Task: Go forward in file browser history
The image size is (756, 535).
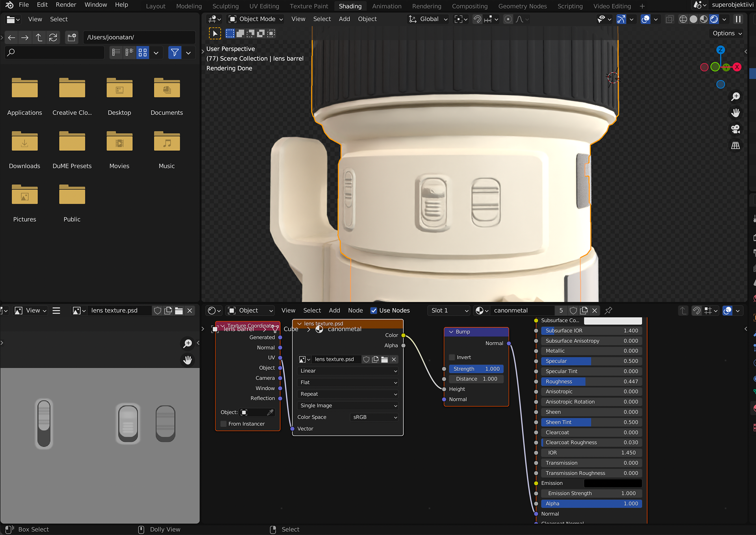Action: (25, 37)
